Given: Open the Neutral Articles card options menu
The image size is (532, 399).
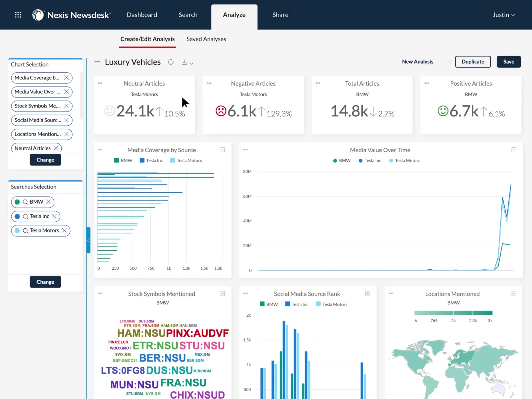Looking at the screenshot, I should click(x=100, y=83).
